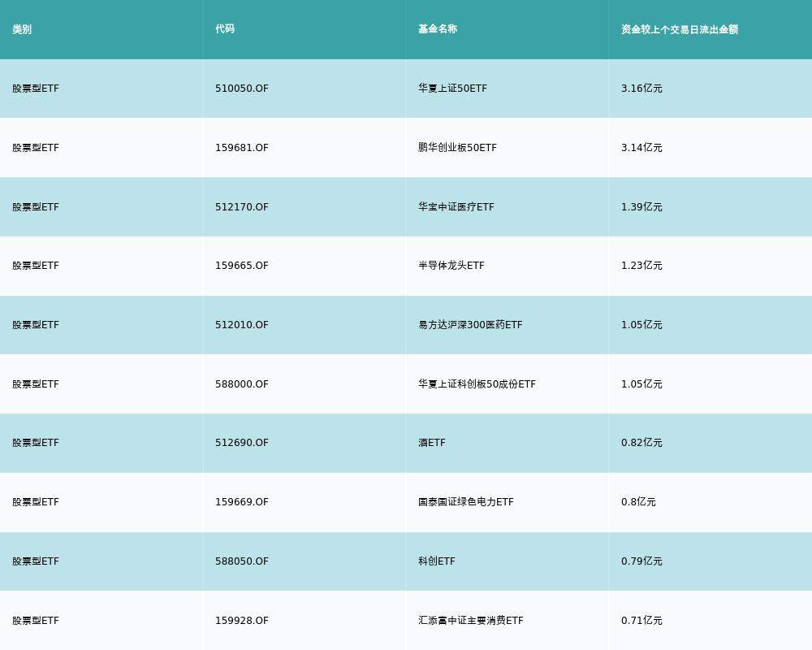Select code 512690.OF

pyautogui.click(x=242, y=443)
